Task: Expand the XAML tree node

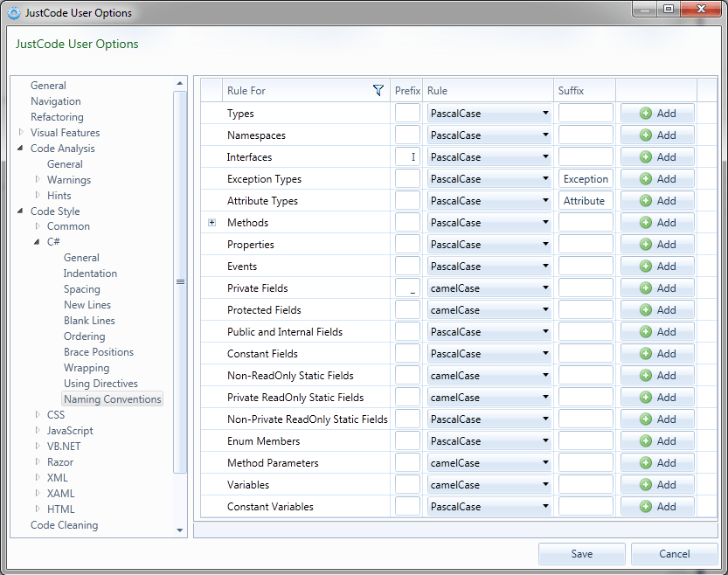Action: pos(38,493)
